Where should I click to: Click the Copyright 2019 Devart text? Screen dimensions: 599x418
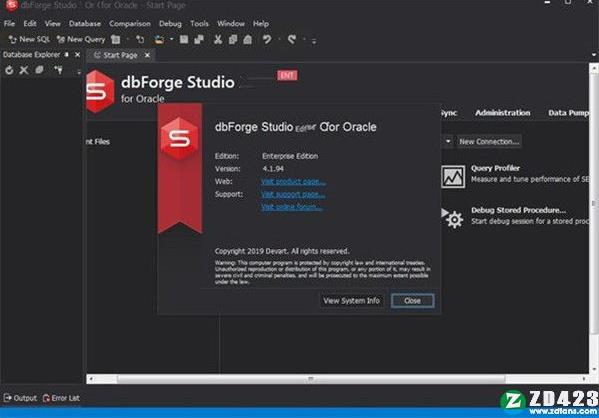tap(282, 251)
